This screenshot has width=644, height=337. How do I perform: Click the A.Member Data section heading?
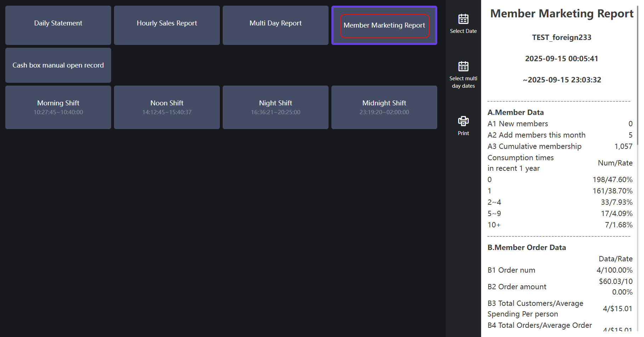(515, 112)
